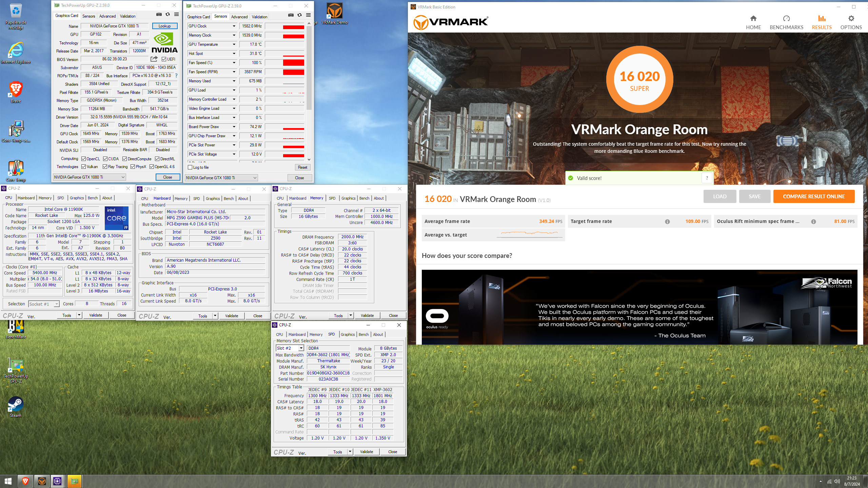Click COMPARE RESULT ONLINE in VRMark
This screenshot has width=868, height=488.
(814, 197)
